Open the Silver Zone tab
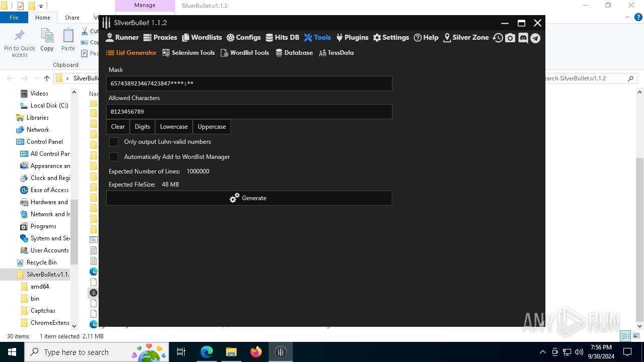 pyautogui.click(x=466, y=38)
